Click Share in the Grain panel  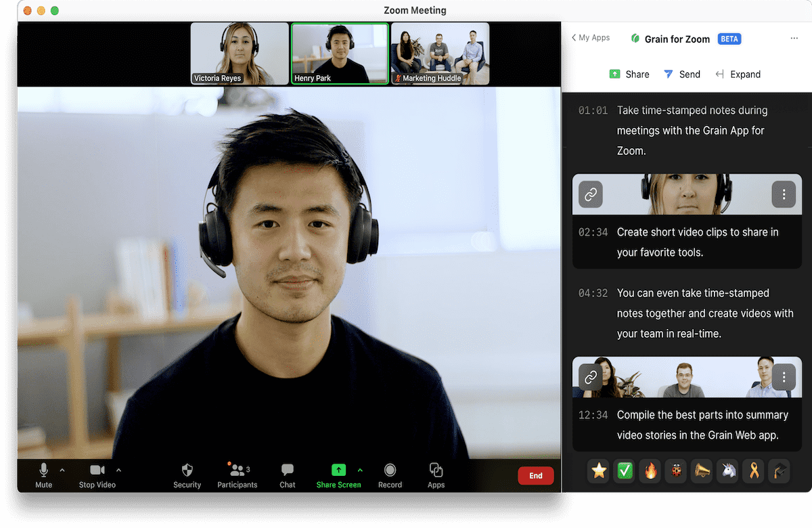coord(629,74)
